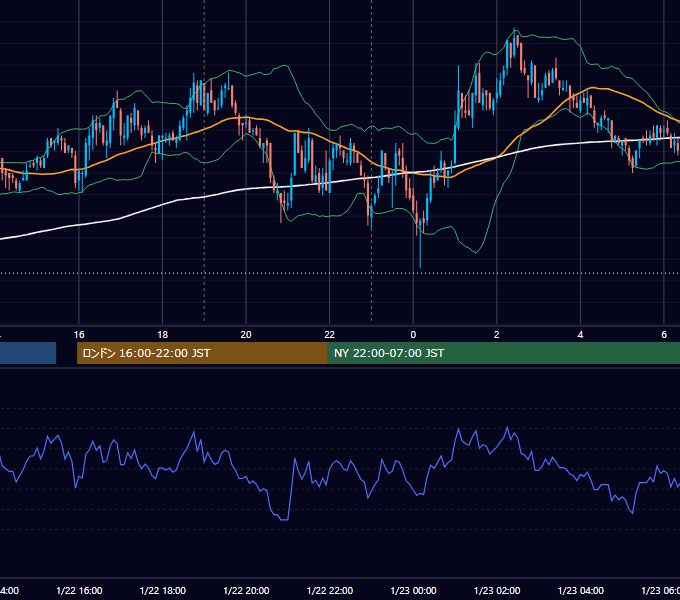
Task: Click the 1/23 04:00 date label
Action: coord(581,591)
